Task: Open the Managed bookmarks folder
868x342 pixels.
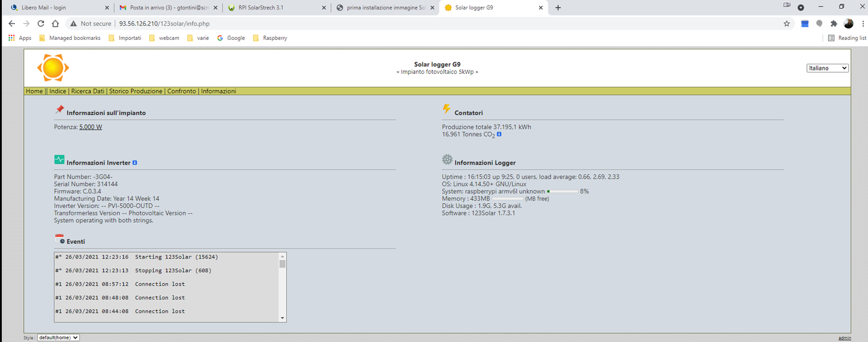Action: (70, 38)
